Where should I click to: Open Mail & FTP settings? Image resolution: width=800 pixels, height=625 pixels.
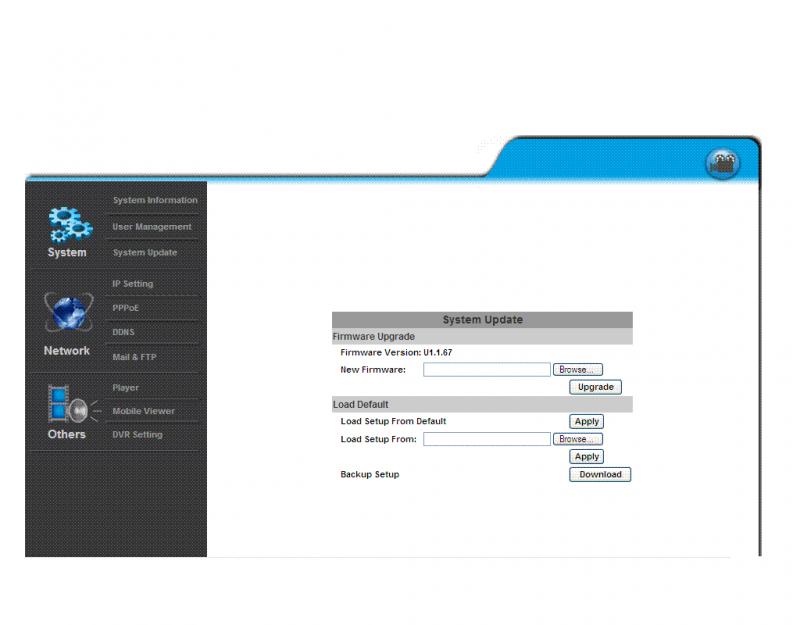coord(135,357)
